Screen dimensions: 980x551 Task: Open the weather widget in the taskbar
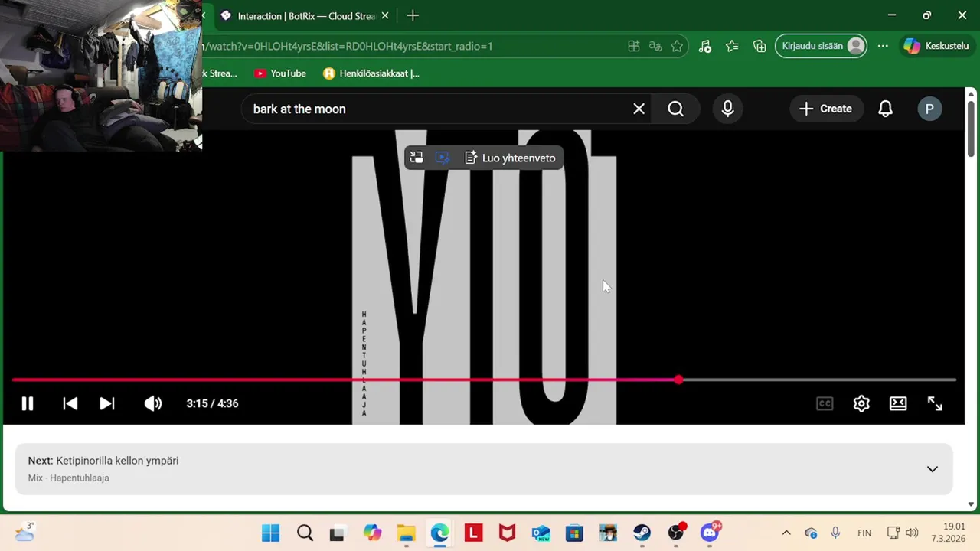(24, 532)
